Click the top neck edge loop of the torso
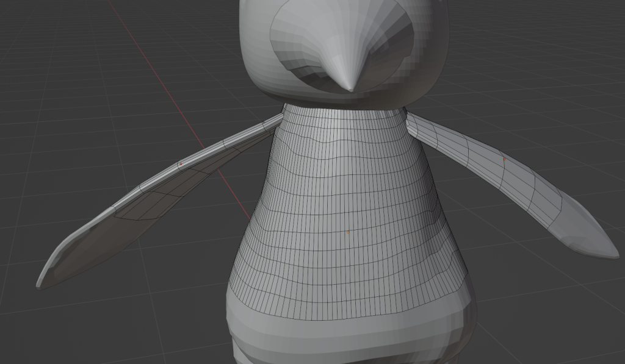625x364 pixels. pos(345,110)
